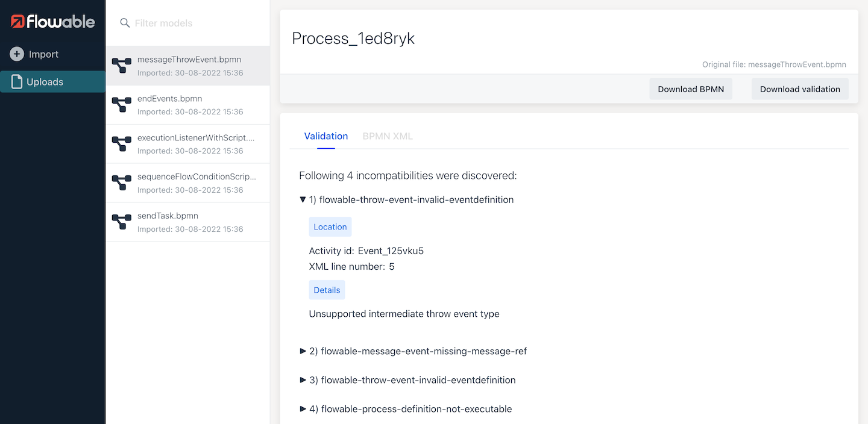Click the Uploads document icon
Screen dimensions: 868x424
pyautogui.click(x=17, y=82)
